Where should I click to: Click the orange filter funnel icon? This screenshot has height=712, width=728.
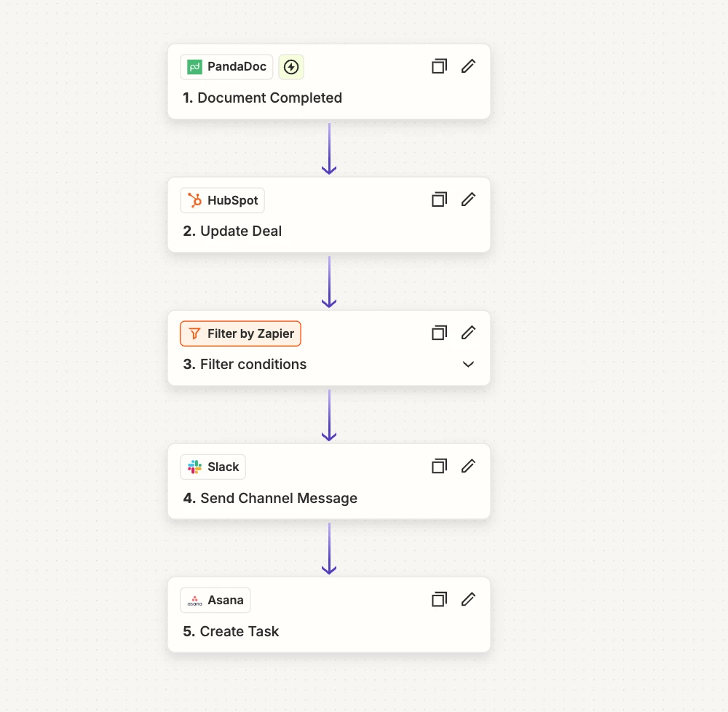tap(194, 333)
